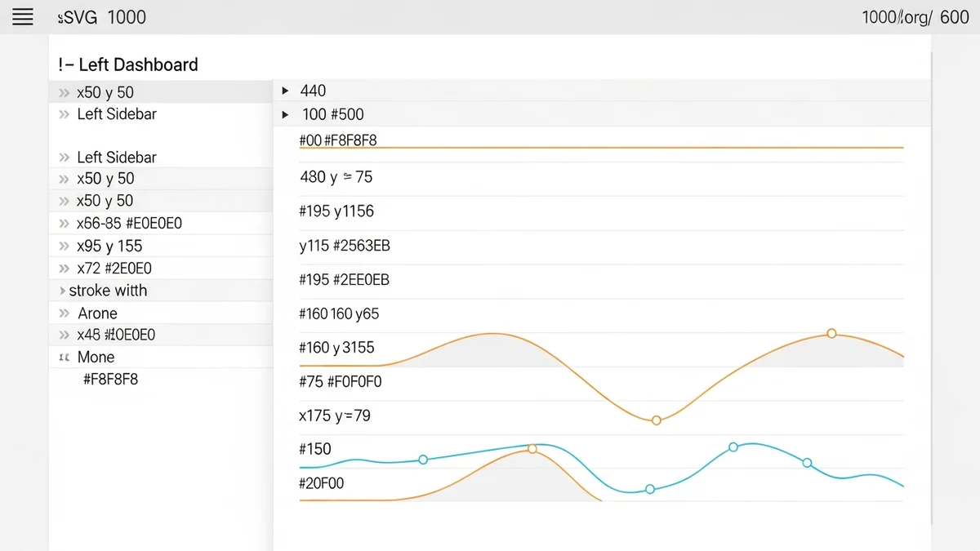This screenshot has width=980, height=551.
Task: Open the hamburger menu
Action: (x=23, y=17)
